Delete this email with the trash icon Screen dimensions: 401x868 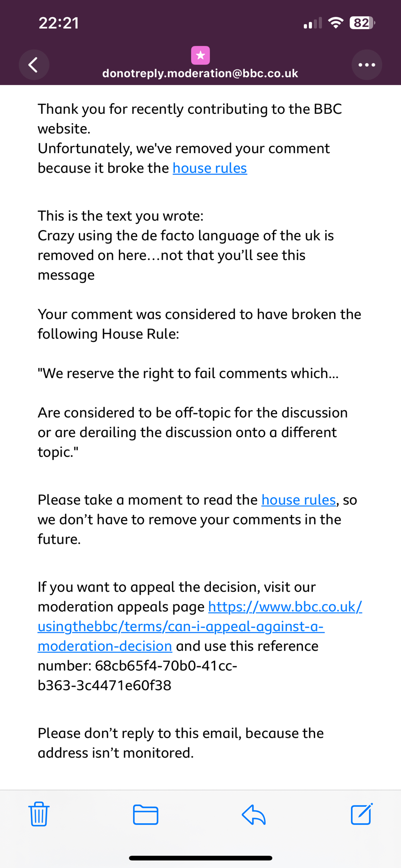coord(39,814)
